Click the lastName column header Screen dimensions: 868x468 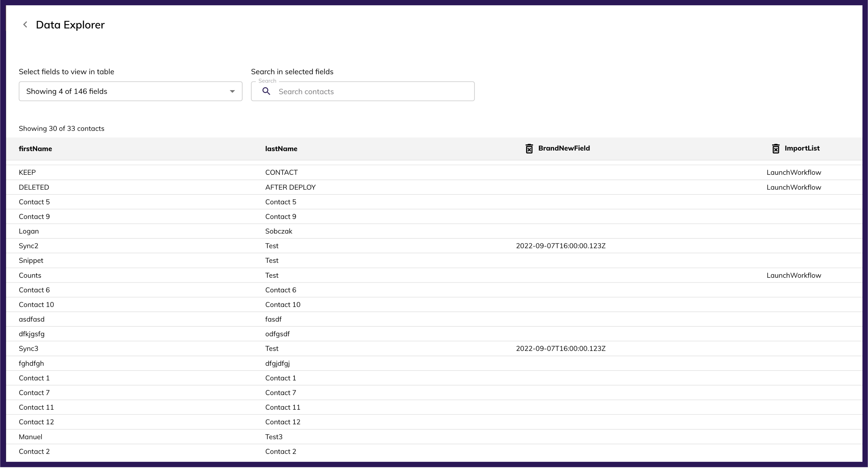281,149
